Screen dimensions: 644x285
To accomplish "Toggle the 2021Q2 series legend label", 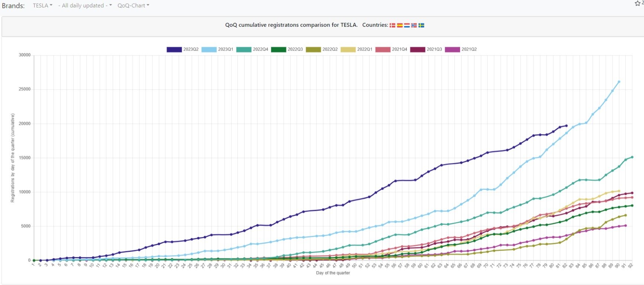I will 469,49.
